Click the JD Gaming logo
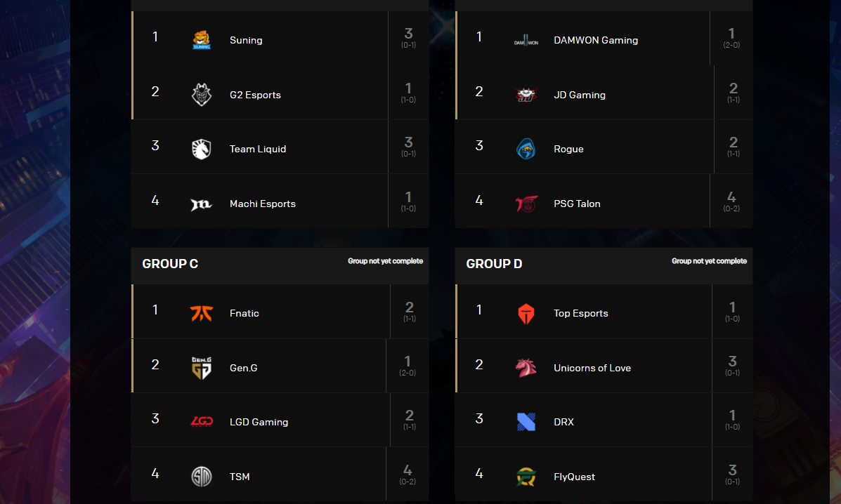841x504 pixels. 526,95
